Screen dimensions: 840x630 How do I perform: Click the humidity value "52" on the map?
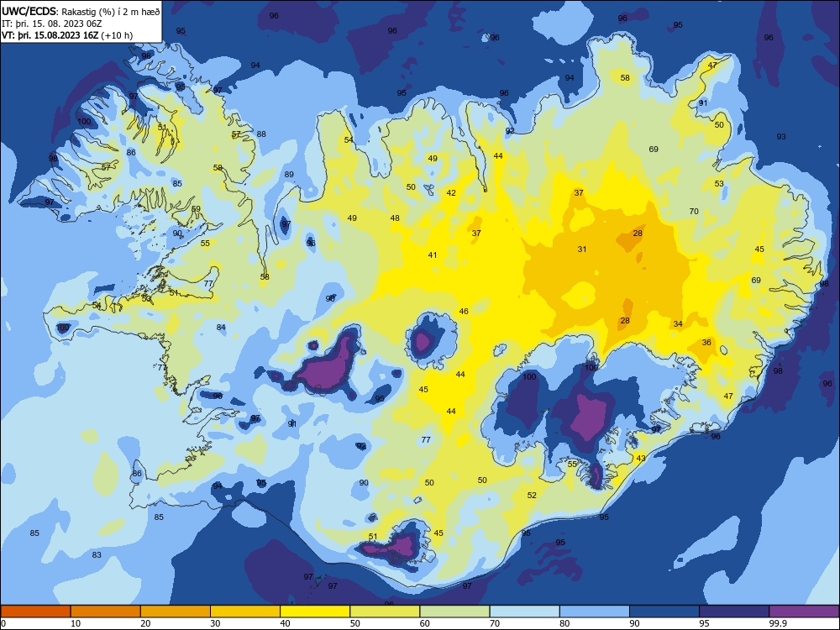tap(532, 496)
